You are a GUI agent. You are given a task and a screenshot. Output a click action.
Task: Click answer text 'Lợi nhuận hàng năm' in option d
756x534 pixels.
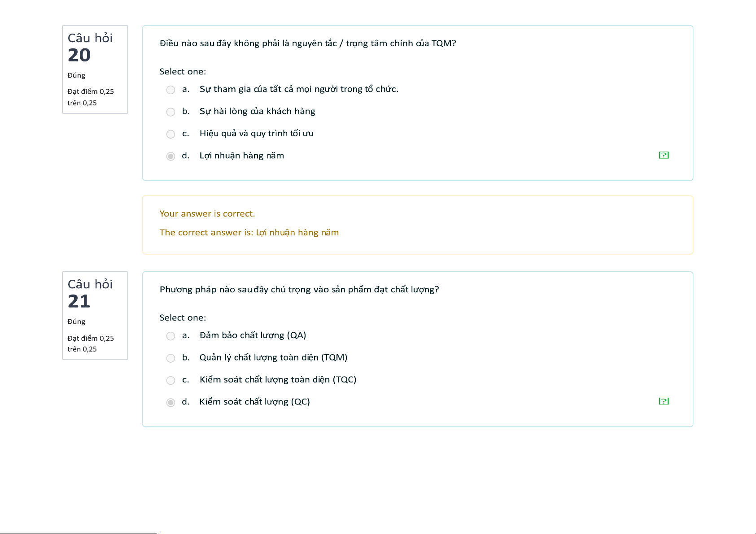[x=242, y=156]
